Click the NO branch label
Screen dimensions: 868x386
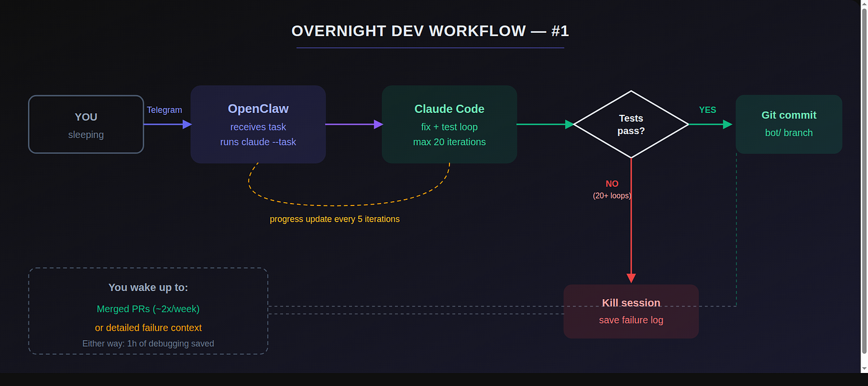point(612,184)
